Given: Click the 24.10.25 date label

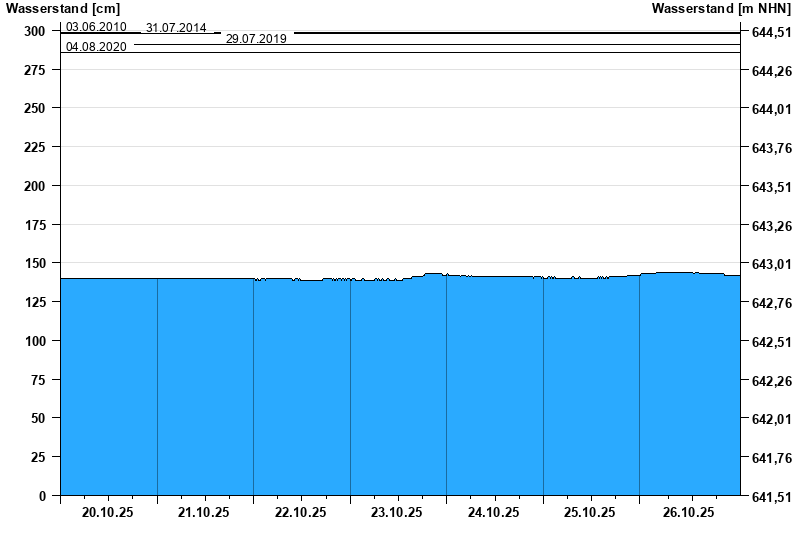Looking at the screenshot, I should click(493, 512).
